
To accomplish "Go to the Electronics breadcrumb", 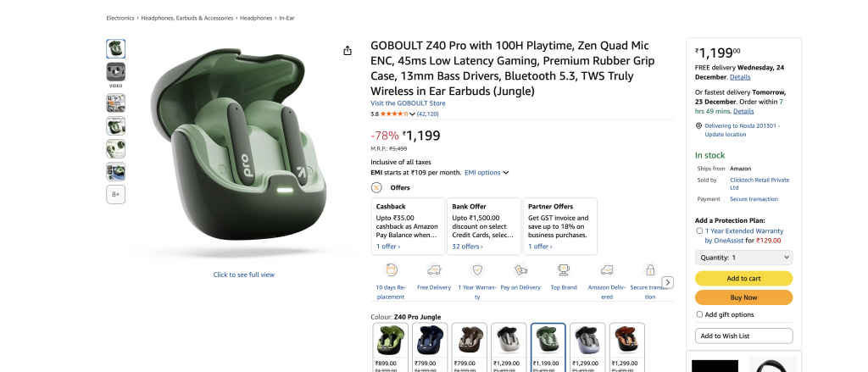I will point(120,18).
